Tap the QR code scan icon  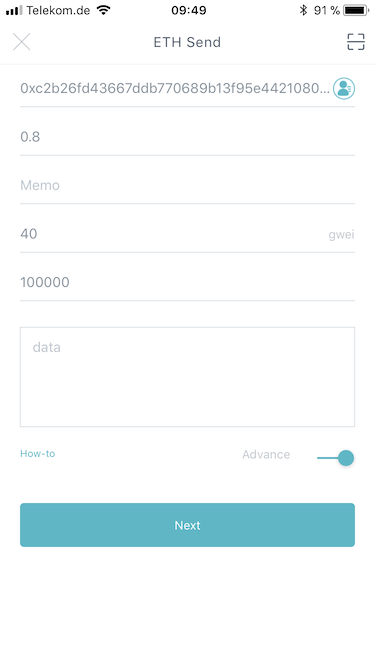tap(355, 42)
